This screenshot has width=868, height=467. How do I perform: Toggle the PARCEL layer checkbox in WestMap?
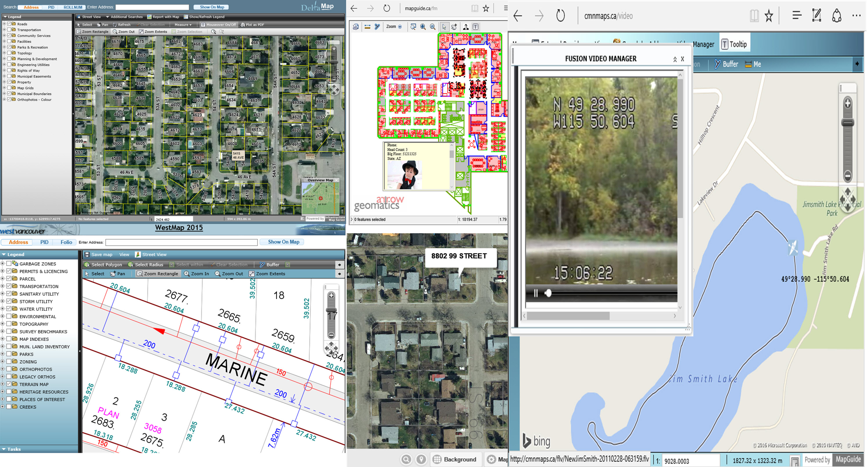[x=9, y=279]
